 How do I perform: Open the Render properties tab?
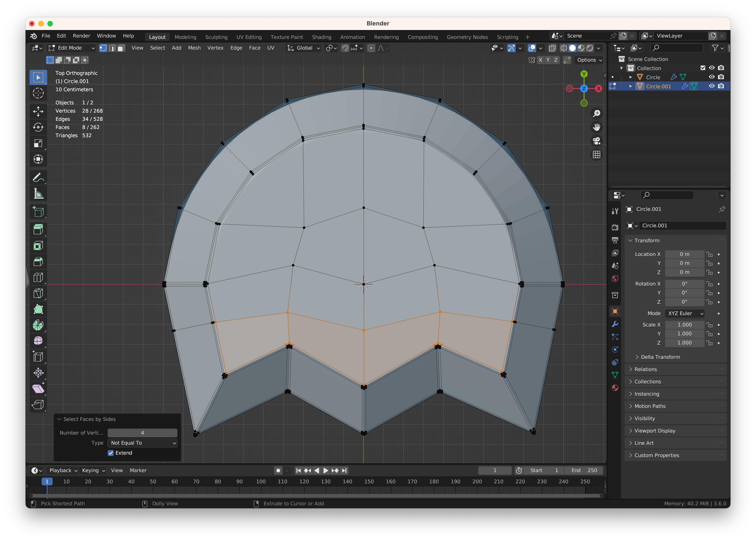coord(615,227)
